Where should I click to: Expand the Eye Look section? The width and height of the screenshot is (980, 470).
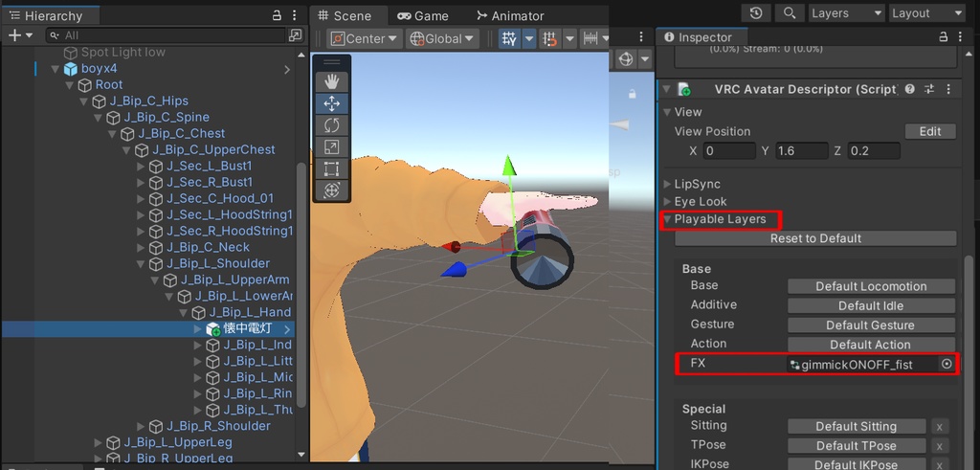coord(667,202)
